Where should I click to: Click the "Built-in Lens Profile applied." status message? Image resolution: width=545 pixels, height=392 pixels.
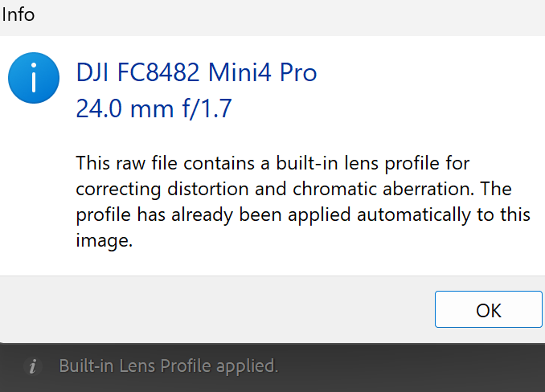169,366
